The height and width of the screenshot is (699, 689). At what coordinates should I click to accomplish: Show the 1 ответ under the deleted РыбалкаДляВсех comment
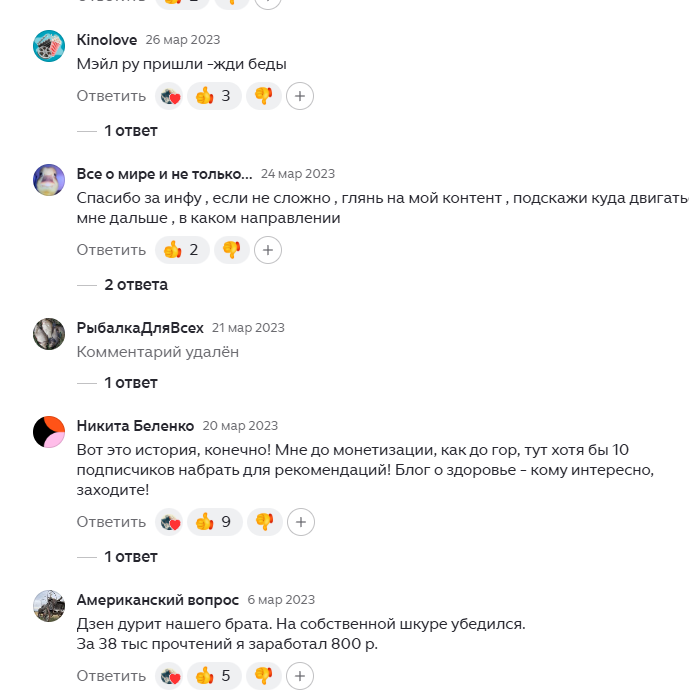(x=131, y=383)
